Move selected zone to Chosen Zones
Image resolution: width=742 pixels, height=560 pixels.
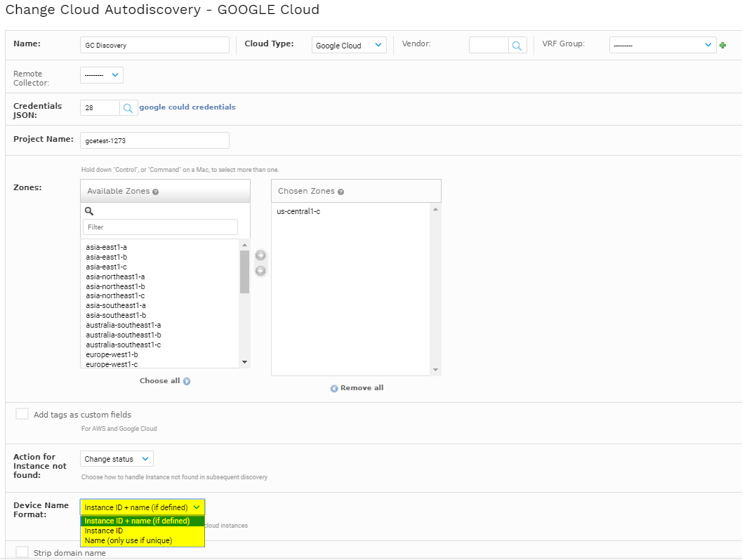tap(260, 255)
